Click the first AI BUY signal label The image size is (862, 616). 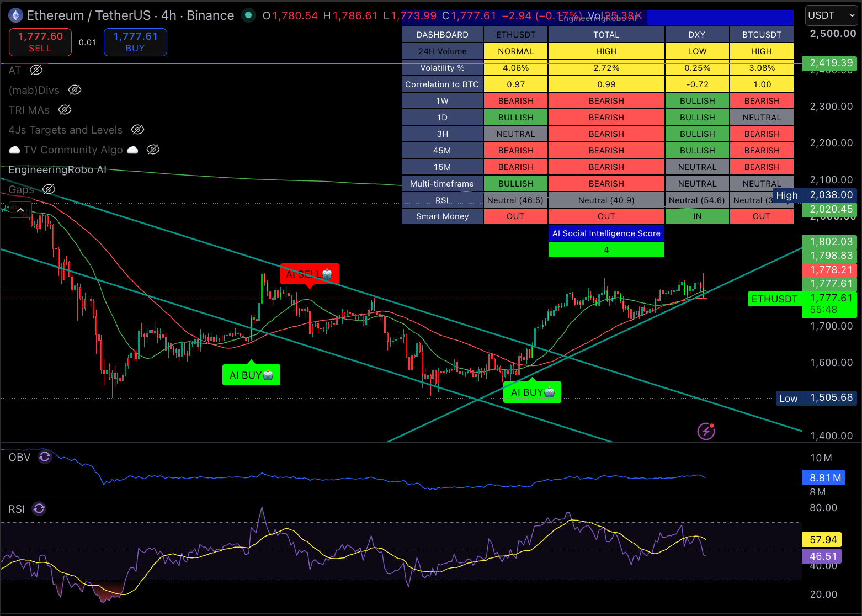click(x=251, y=375)
